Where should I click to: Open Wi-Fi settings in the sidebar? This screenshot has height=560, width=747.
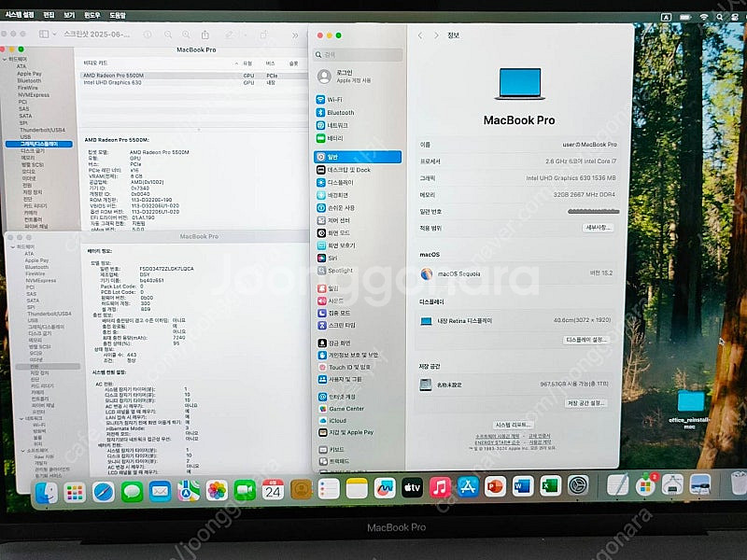point(330,100)
